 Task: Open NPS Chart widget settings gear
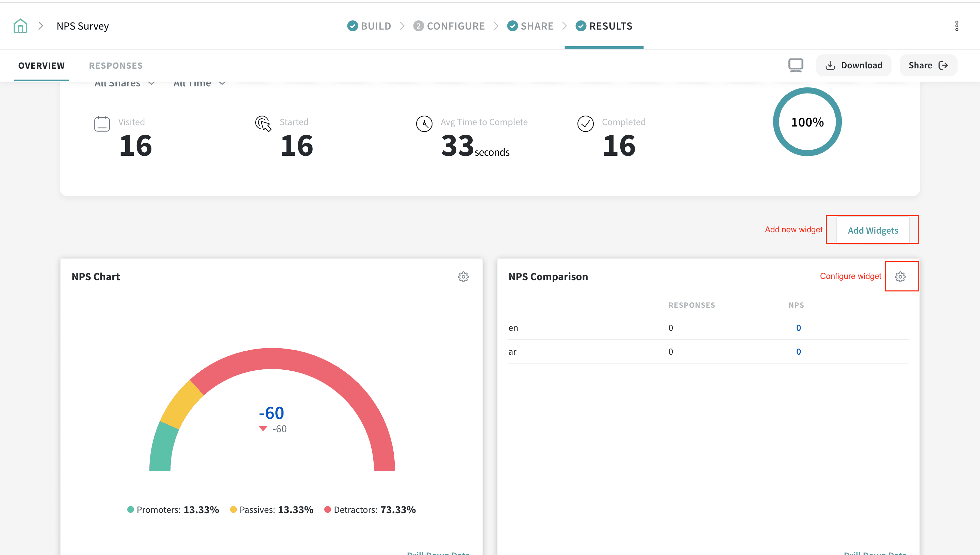(x=463, y=277)
